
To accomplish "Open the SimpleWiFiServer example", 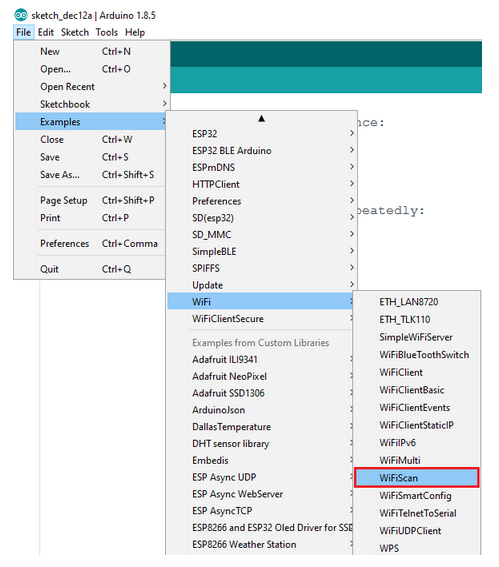I will coord(417,337).
